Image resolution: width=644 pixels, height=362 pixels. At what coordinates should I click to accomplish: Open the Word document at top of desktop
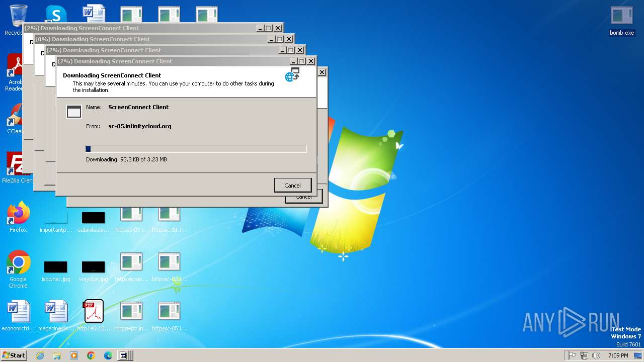coord(94,14)
